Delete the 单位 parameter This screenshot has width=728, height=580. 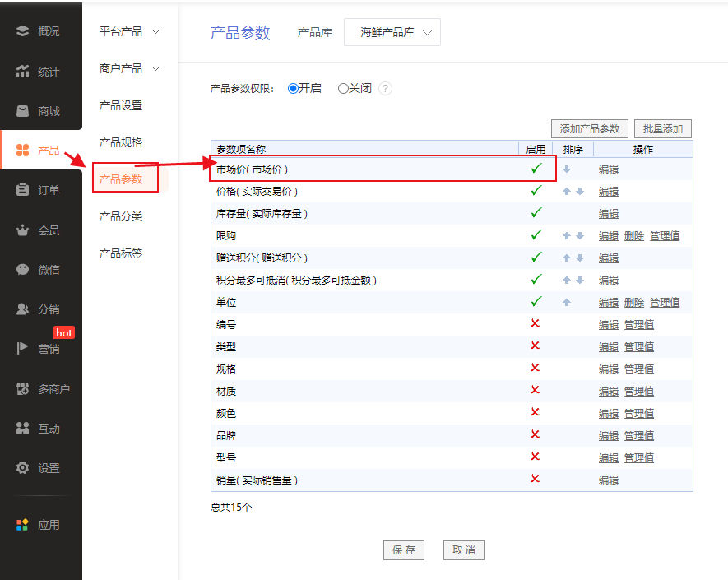pos(633,302)
